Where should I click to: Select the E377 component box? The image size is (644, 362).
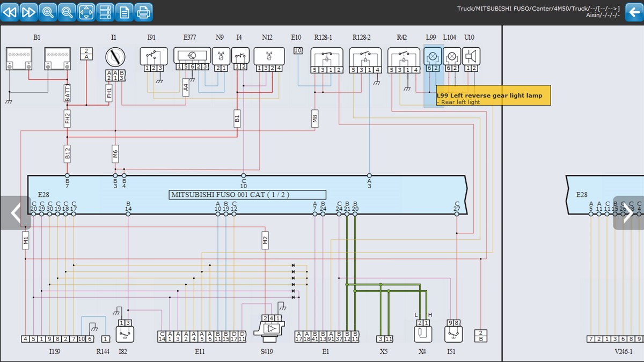192,59
